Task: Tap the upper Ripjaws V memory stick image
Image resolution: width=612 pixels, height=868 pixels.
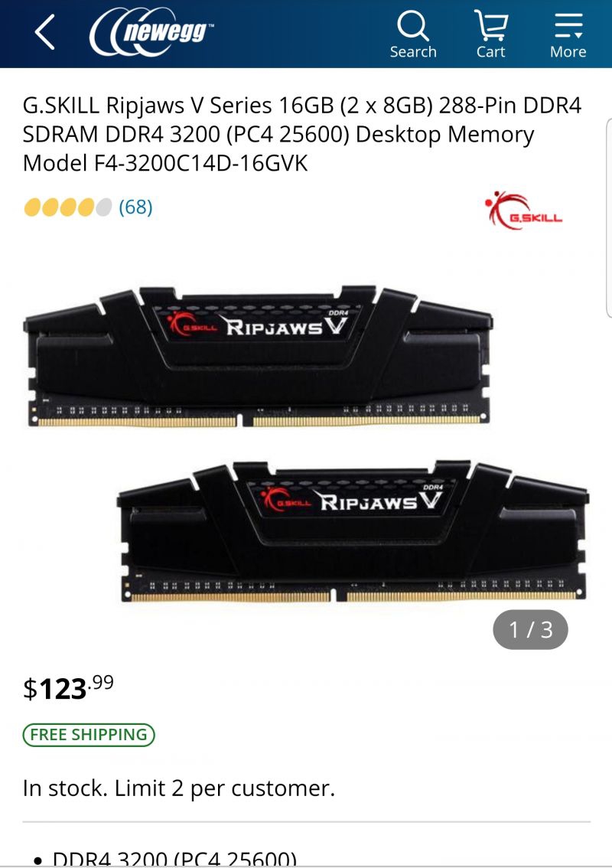Action: [258, 357]
